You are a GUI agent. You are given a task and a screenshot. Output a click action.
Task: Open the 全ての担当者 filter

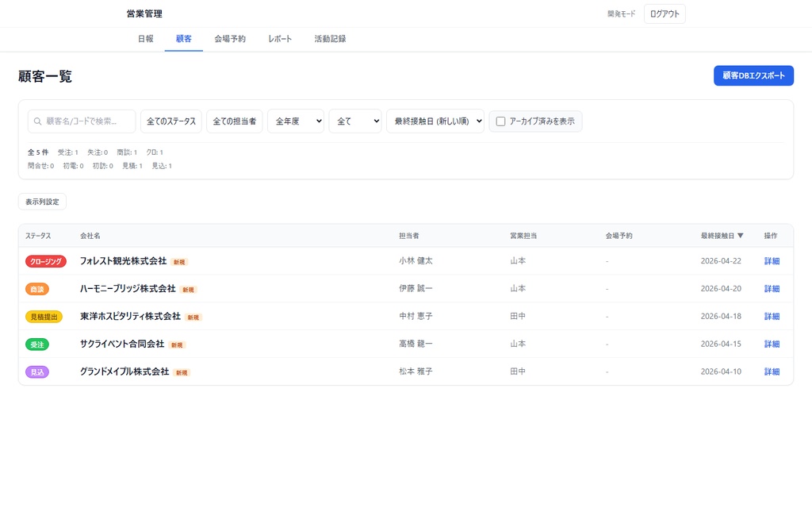[x=235, y=121]
